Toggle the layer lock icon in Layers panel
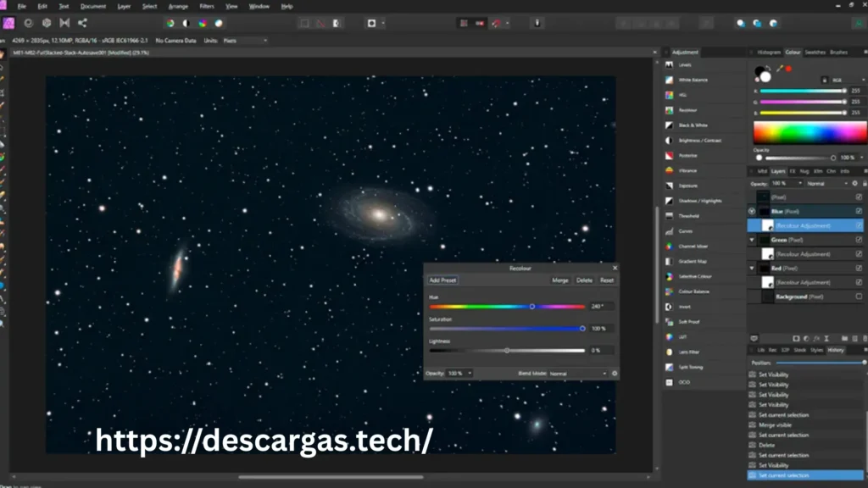Viewport: 868px width, 488px height. tap(865, 183)
